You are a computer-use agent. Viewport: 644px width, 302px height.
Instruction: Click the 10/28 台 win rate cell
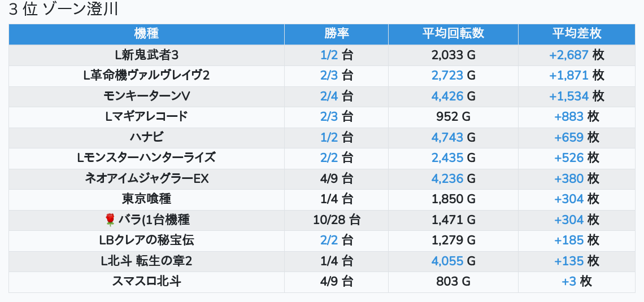click(x=336, y=220)
